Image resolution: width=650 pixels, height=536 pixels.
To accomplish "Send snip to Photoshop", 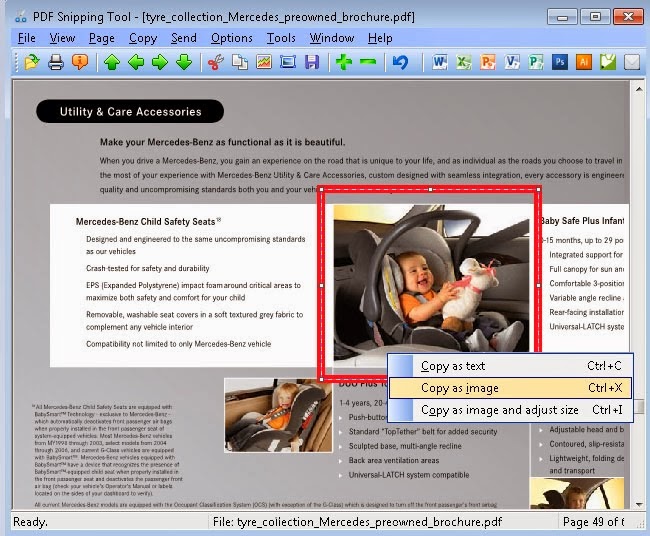I will click(x=560, y=62).
